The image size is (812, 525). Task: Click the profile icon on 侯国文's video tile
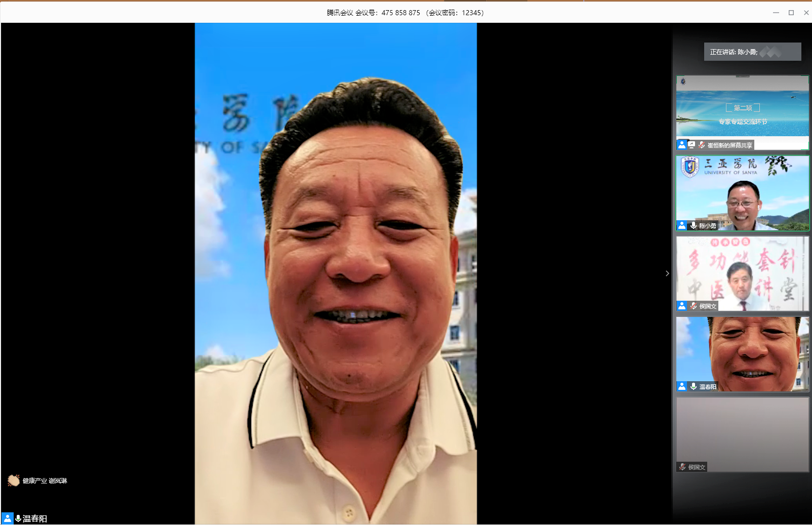coord(682,306)
